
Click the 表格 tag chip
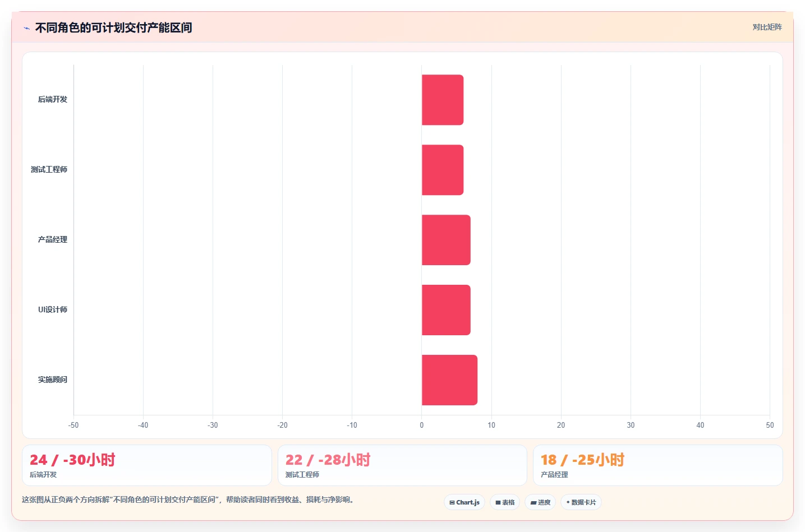505,502
